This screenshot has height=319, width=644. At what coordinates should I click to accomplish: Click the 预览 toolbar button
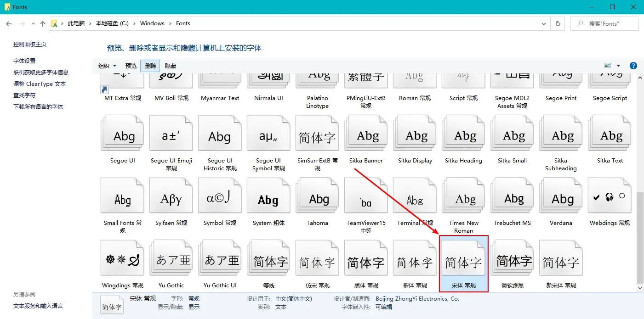131,66
